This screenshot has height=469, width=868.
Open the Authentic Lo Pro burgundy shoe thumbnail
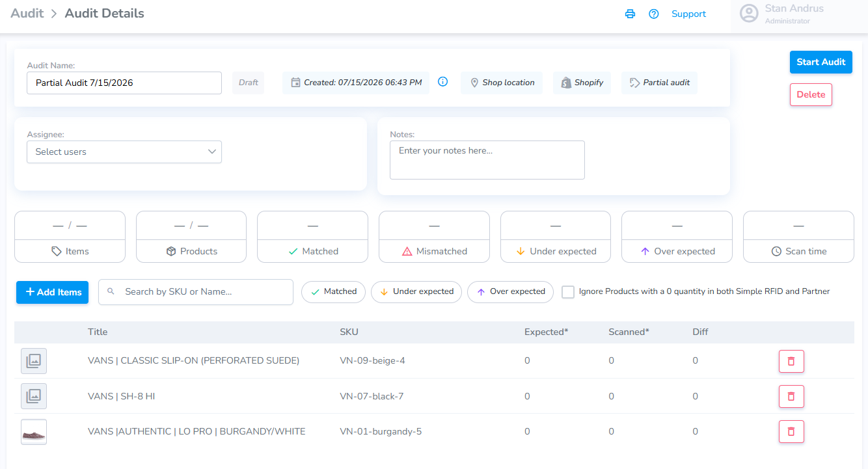click(34, 432)
